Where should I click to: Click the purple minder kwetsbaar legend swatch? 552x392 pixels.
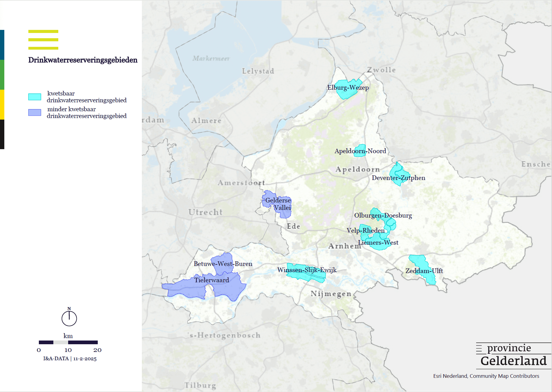tap(35, 112)
